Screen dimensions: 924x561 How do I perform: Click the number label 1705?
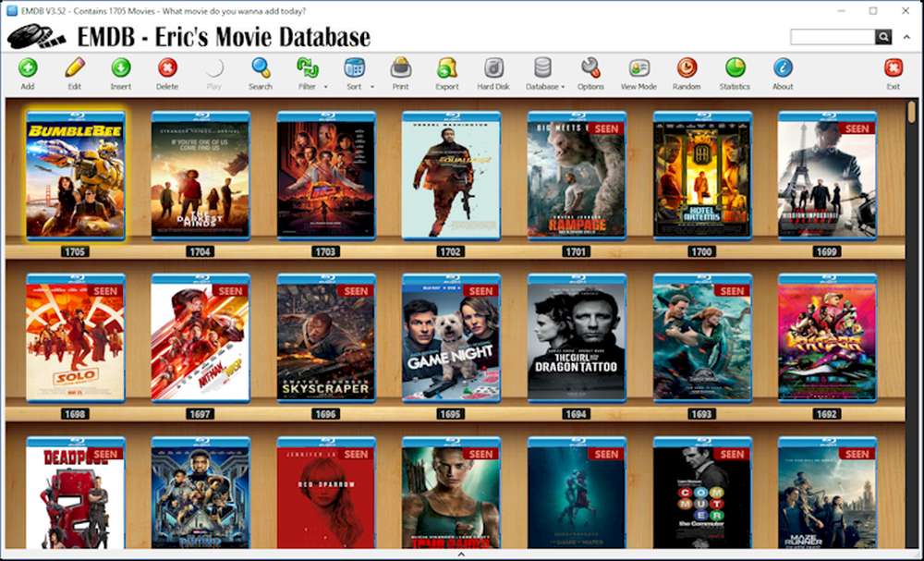[x=75, y=251]
